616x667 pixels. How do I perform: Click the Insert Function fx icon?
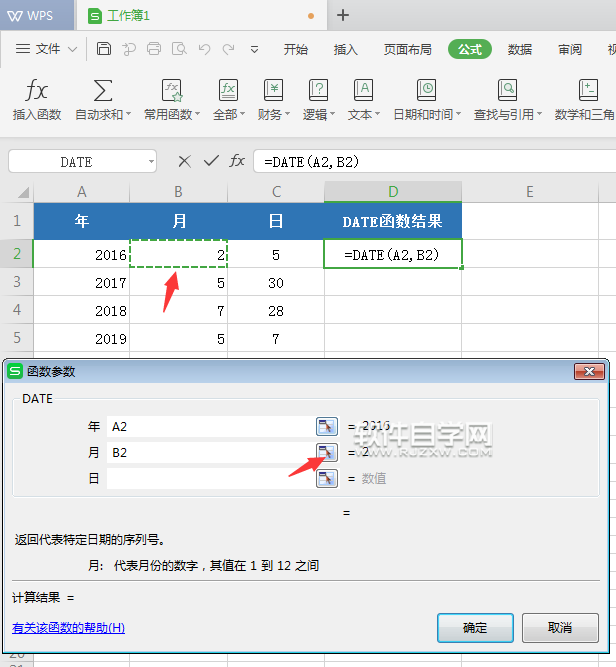37,90
